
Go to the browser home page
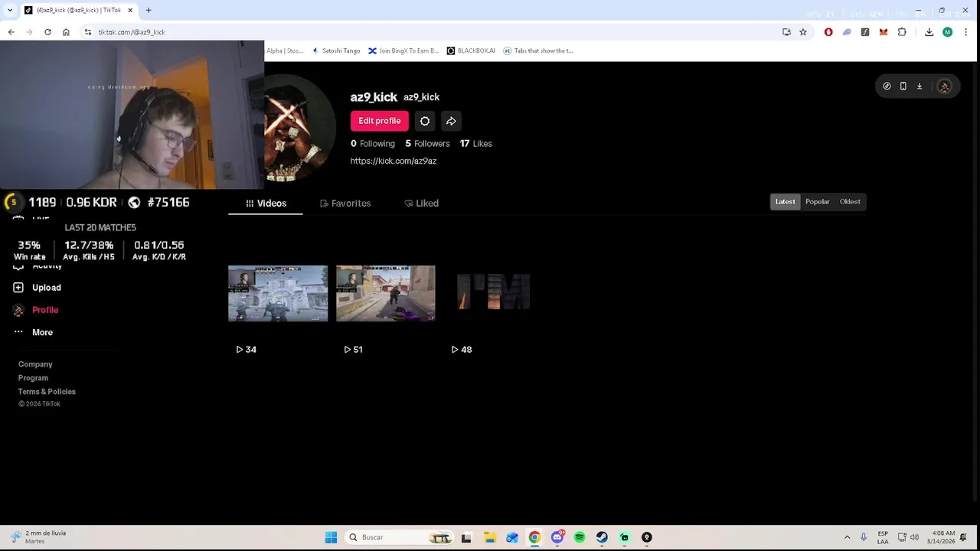click(x=66, y=32)
